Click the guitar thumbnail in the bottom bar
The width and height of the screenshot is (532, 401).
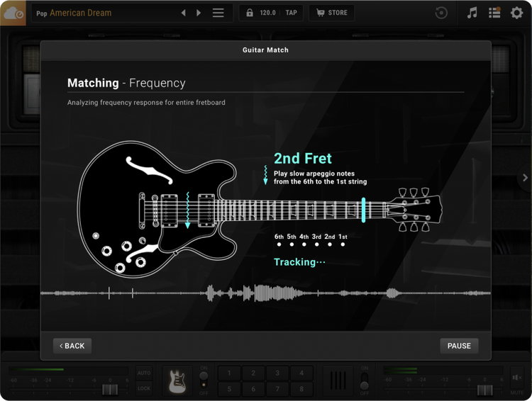tap(177, 381)
